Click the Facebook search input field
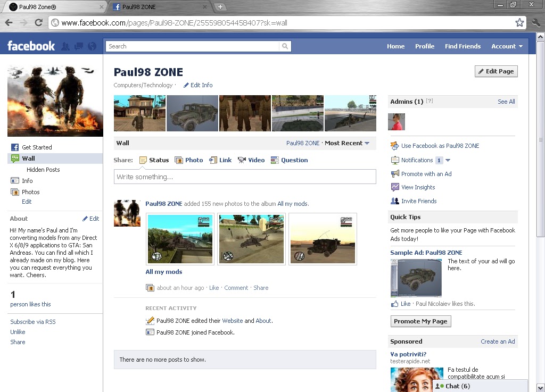This screenshot has height=392, width=545. coord(192,46)
